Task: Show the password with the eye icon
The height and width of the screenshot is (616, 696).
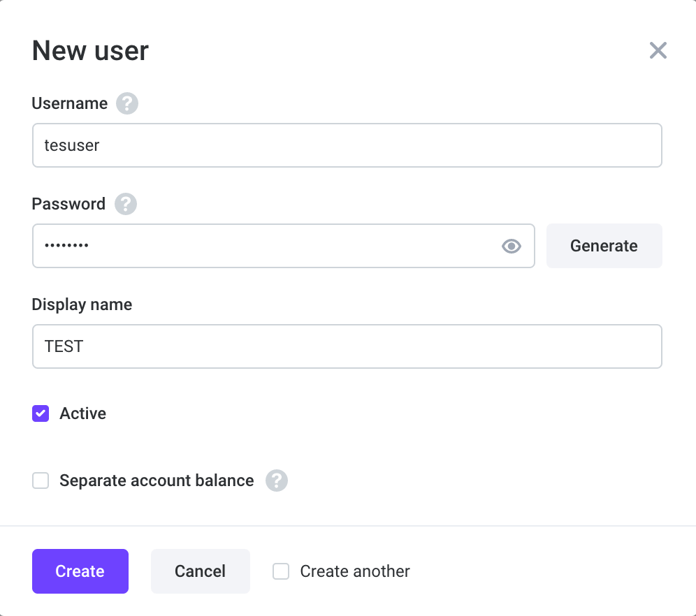Action: pyautogui.click(x=512, y=246)
